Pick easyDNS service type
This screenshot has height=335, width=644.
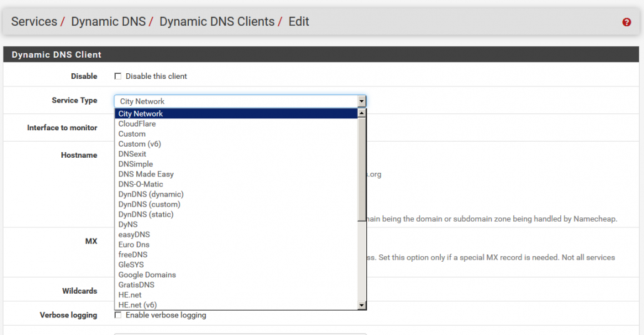tap(236, 235)
